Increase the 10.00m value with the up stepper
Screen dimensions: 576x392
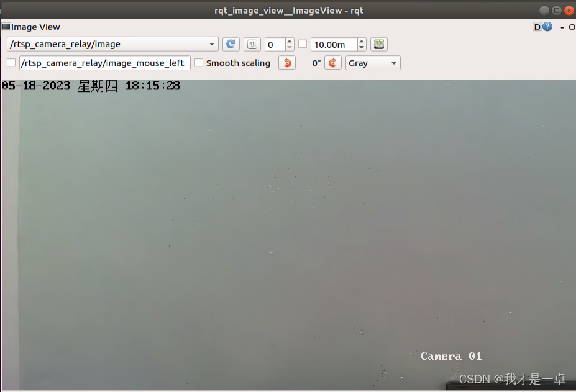[x=361, y=41]
